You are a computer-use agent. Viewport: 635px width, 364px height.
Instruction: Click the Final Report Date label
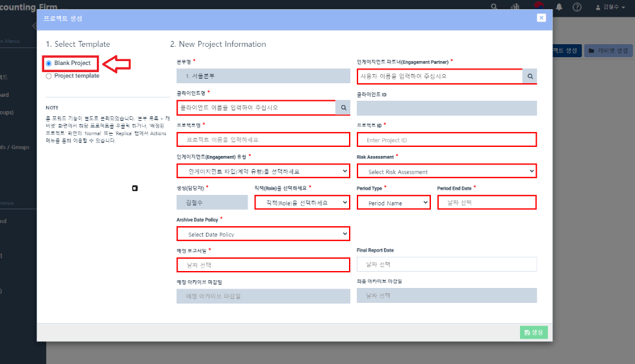(x=375, y=250)
